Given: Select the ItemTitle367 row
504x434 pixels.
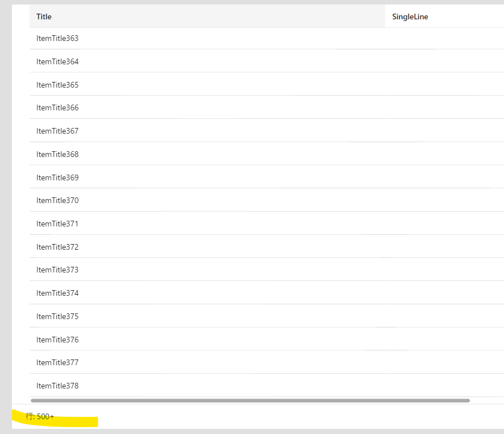Looking at the screenshot, I should tap(267, 130).
